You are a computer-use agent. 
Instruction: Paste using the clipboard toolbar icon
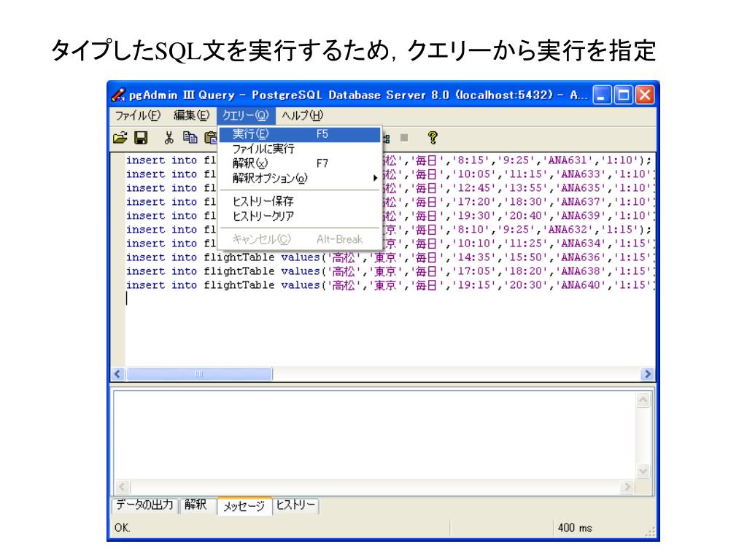210,138
